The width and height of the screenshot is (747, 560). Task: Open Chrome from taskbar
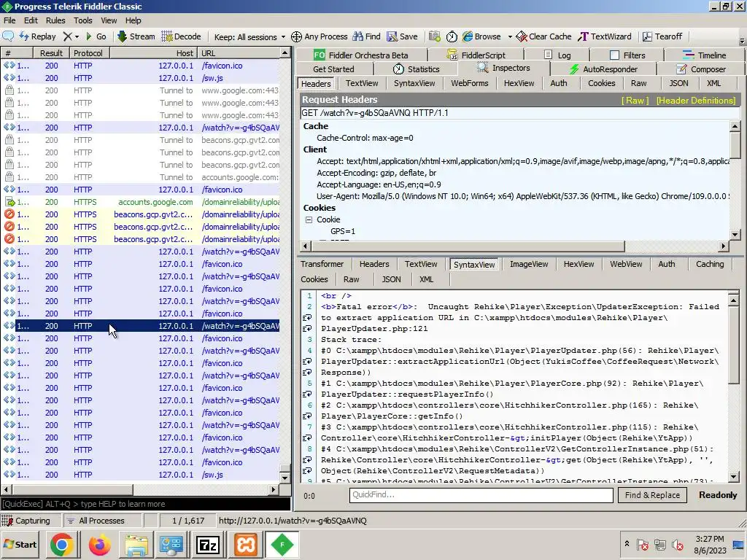click(x=62, y=545)
